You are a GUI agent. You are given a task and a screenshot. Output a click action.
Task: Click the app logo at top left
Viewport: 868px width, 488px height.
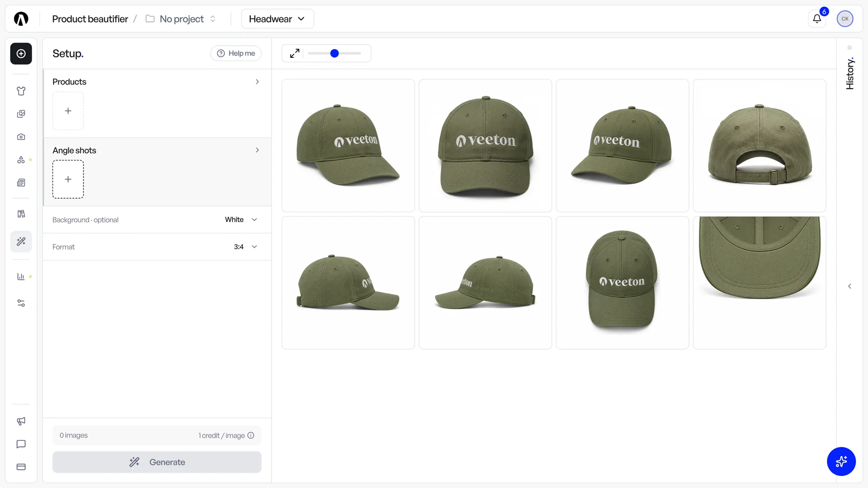21,19
